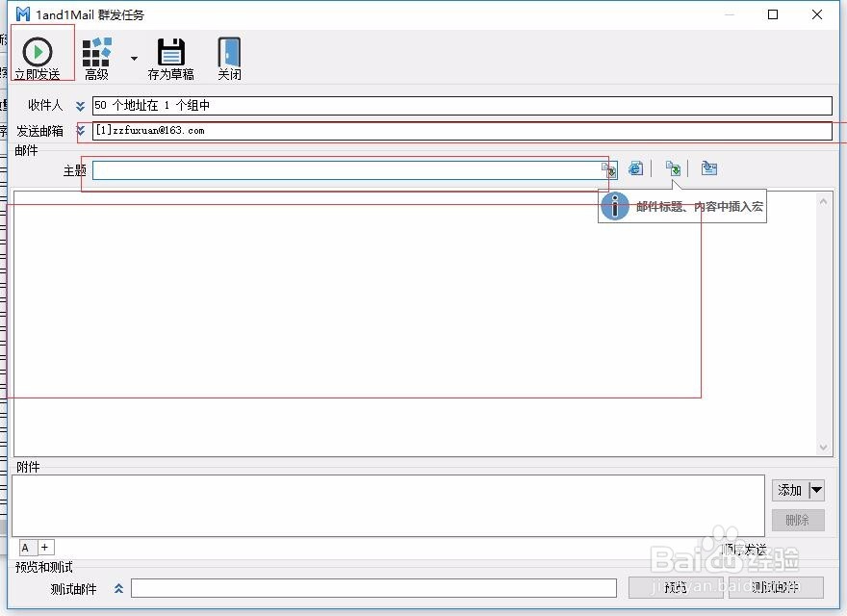The width and height of the screenshot is (847, 616).
Task: Maximize the 1and1Mail 群发任务 window
Action: 773,14
